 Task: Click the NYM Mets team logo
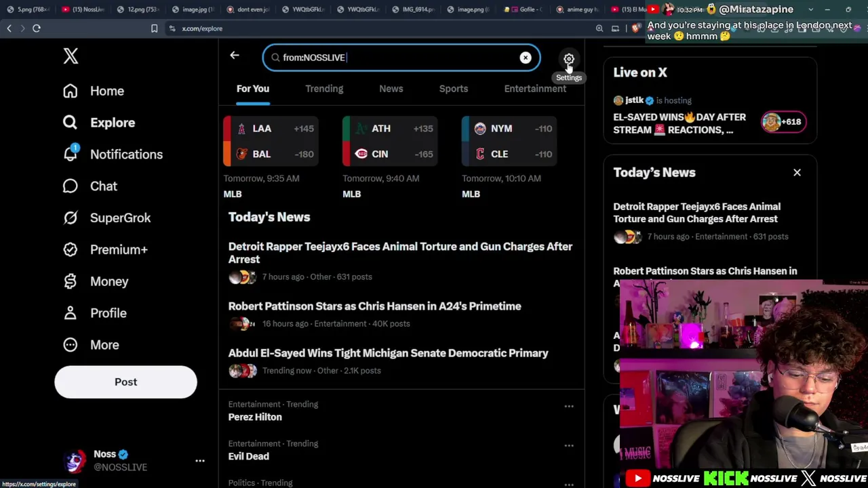click(x=480, y=129)
